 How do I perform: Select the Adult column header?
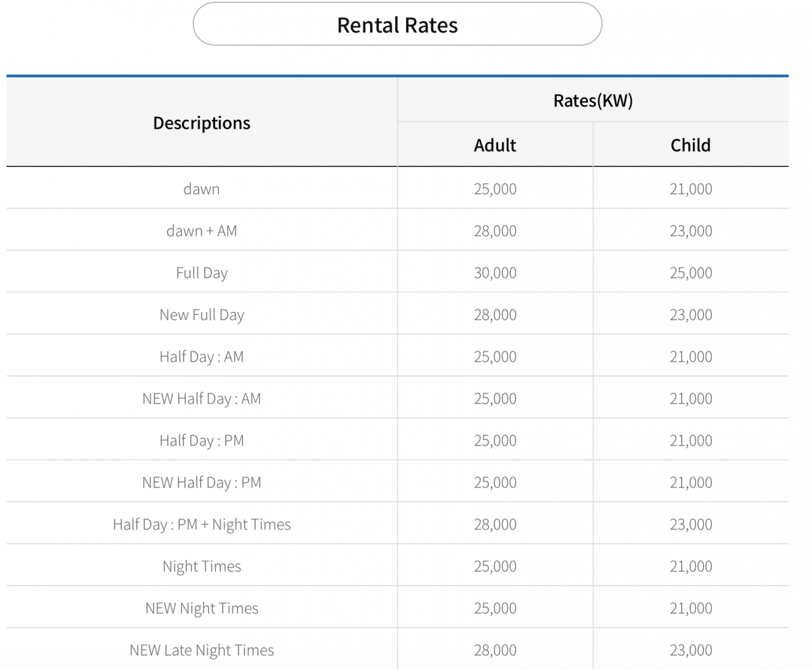[495, 145]
